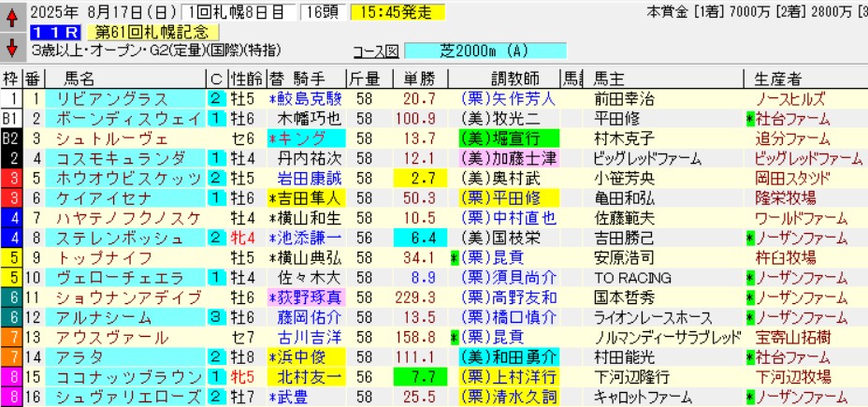This screenshot has height=407, width=868.
Task: Sort by the 馬名 column header
Action: (82, 78)
